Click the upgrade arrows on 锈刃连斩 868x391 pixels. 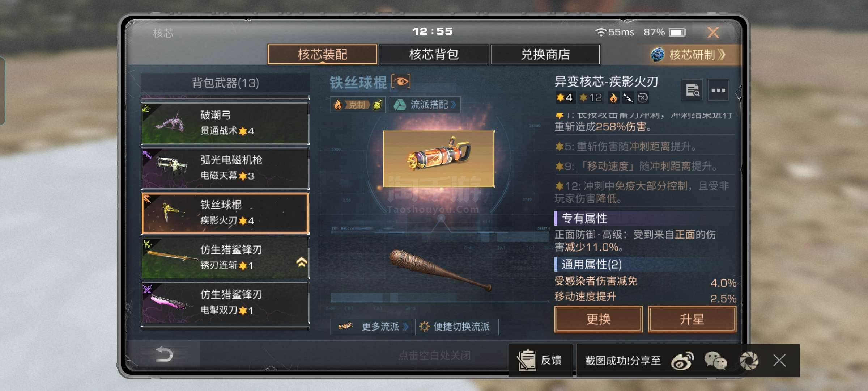[x=301, y=262]
